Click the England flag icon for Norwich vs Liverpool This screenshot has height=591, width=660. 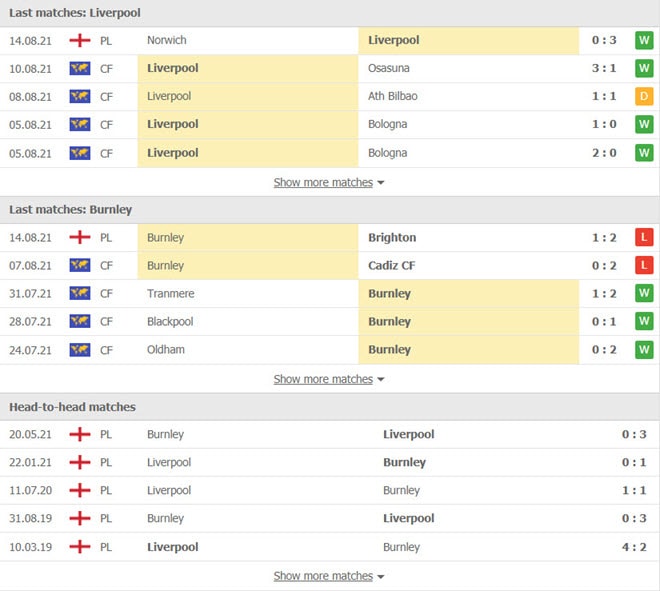(x=80, y=40)
